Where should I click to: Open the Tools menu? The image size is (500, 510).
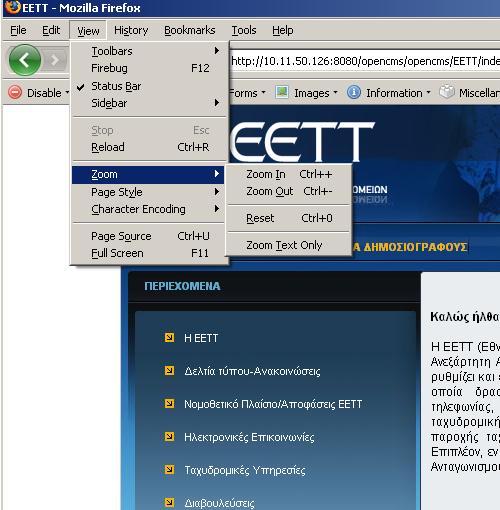[244, 30]
